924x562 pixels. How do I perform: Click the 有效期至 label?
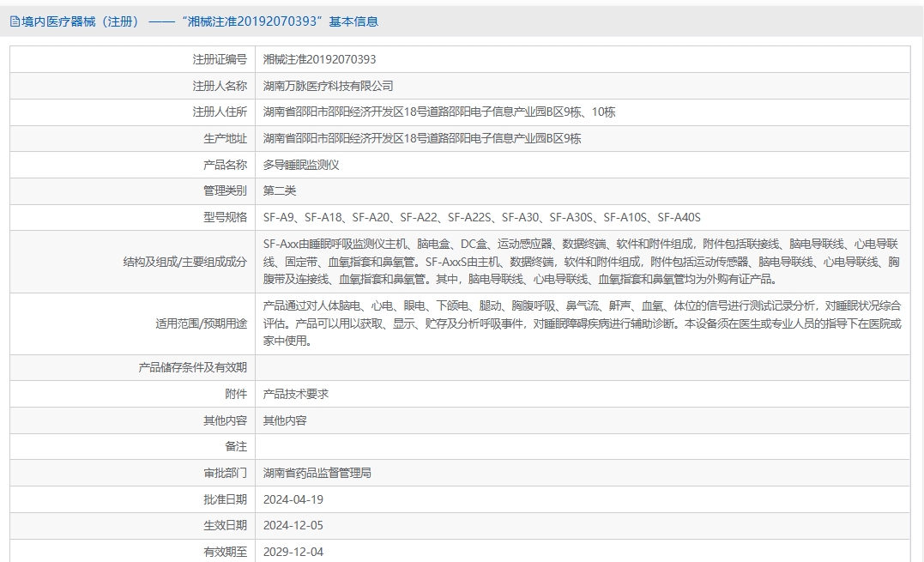[225, 552]
